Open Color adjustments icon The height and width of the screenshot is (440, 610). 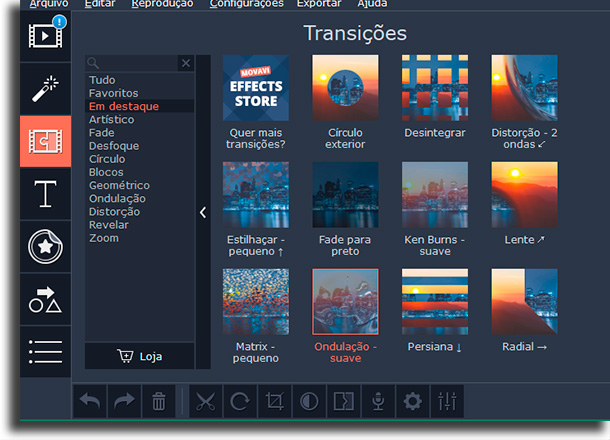click(309, 401)
